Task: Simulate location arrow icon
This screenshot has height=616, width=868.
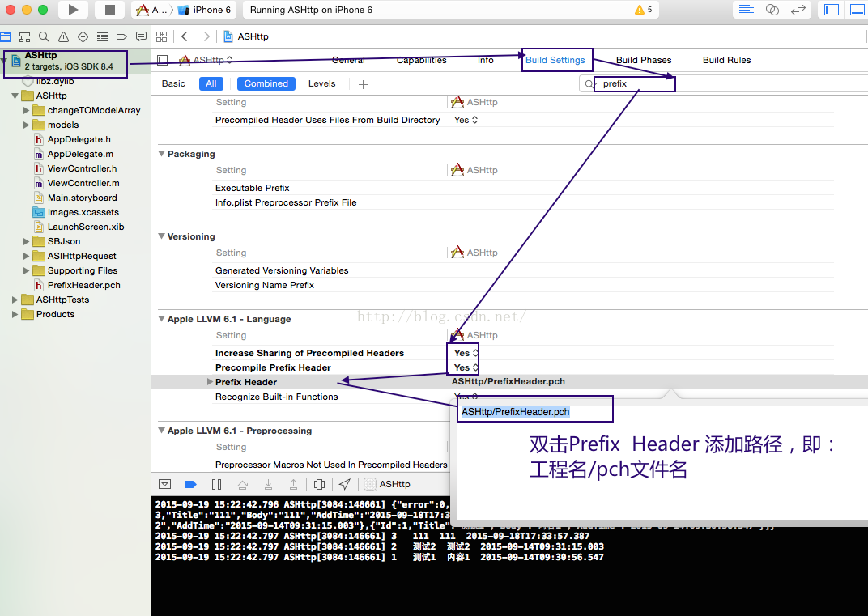Action: coord(344,484)
